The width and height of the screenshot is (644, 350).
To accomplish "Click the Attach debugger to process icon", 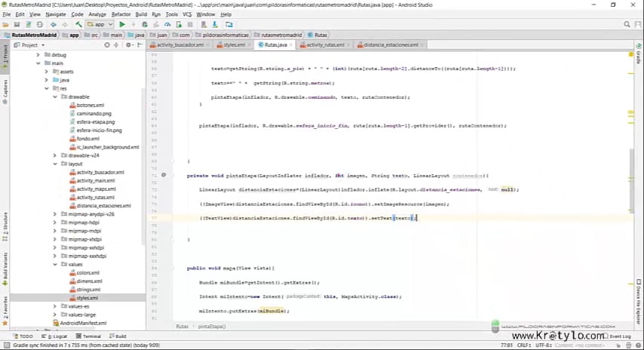I will pos(179,25).
